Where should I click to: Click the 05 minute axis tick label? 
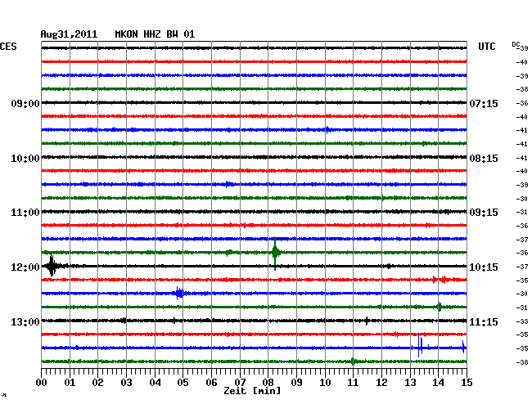(183, 382)
